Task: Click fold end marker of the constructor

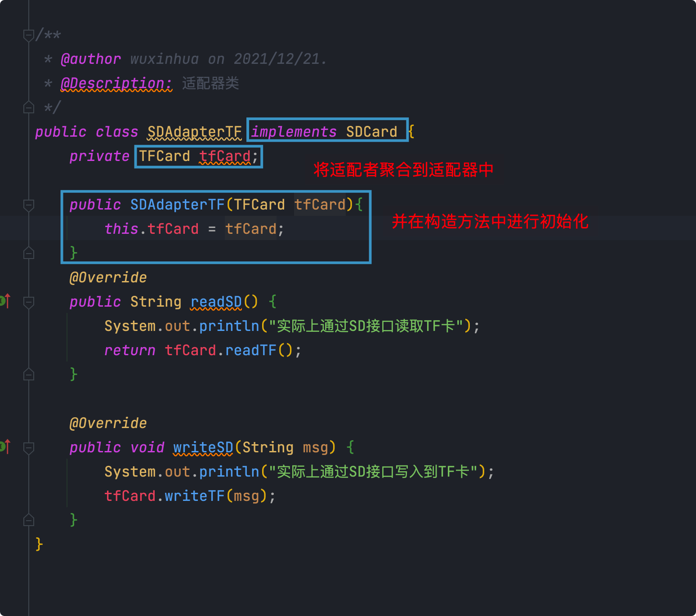Action: pos(29,253)
